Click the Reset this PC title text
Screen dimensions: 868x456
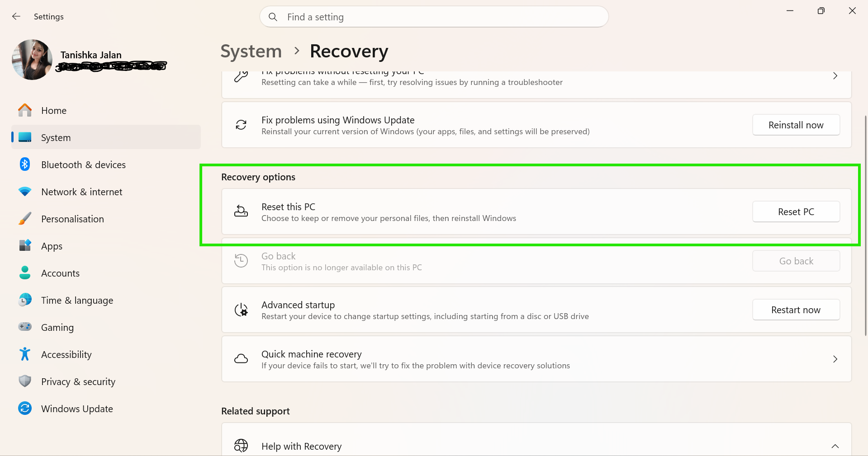(x=288, y=207)
